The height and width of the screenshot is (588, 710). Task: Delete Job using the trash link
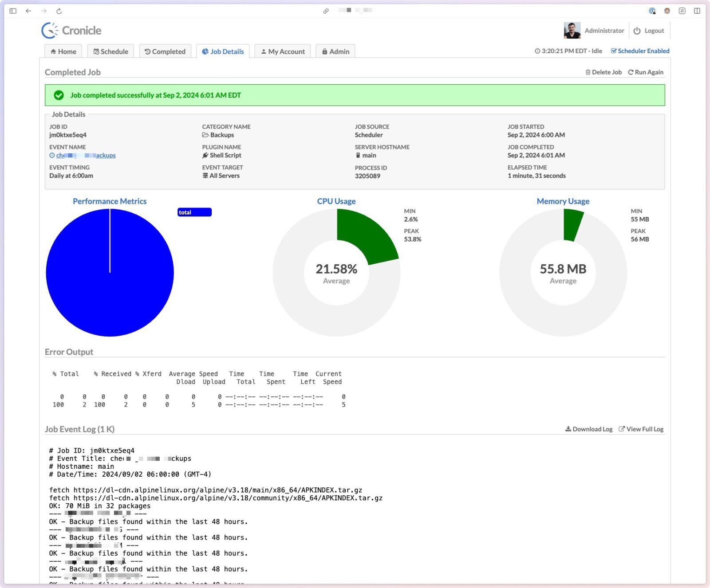(603, 72)
